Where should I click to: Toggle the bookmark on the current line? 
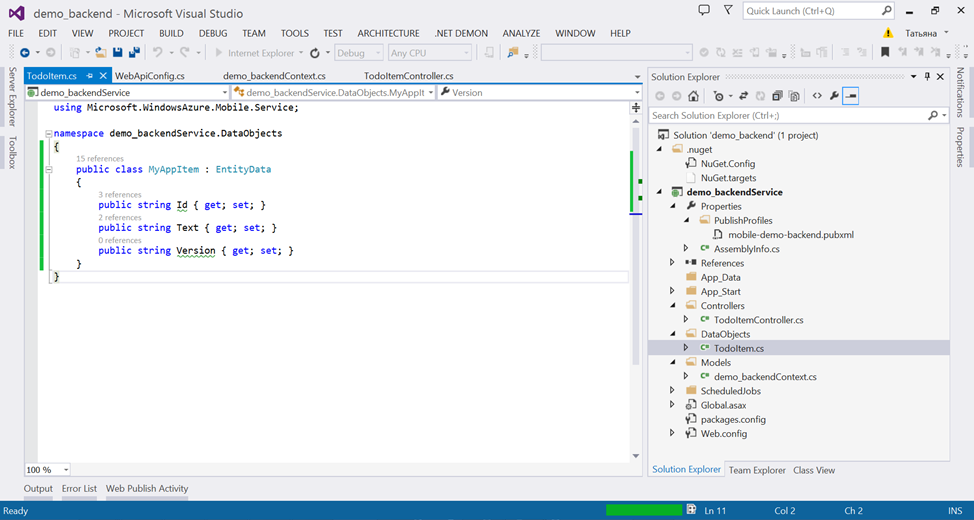tap(885, 53)
